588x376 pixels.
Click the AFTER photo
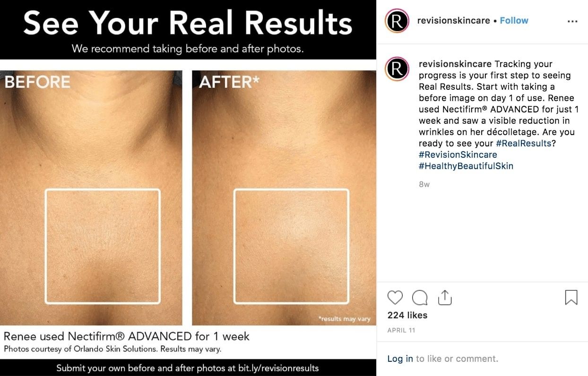(284, 197)
